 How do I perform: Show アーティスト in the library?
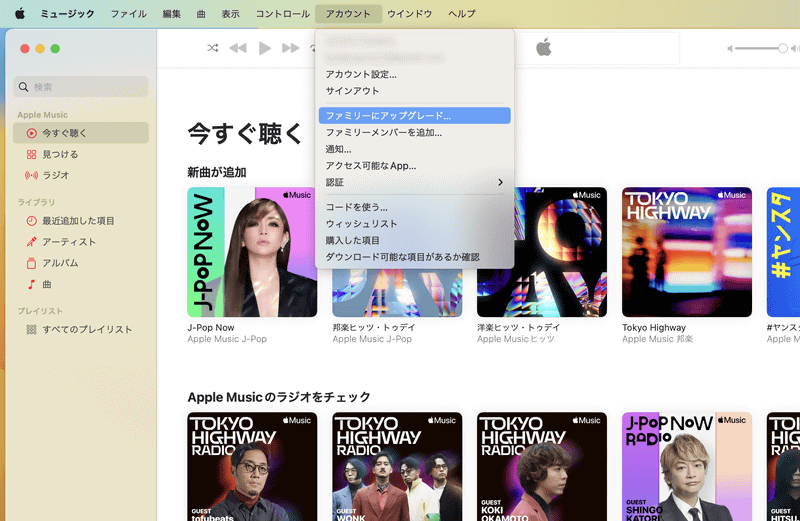tap(81, 242)
